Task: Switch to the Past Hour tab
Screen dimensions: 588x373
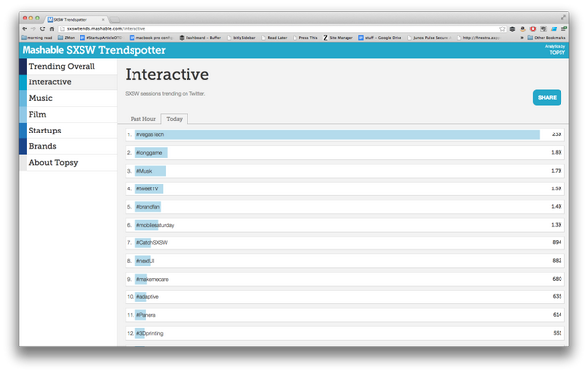Action: click(143, 119)
